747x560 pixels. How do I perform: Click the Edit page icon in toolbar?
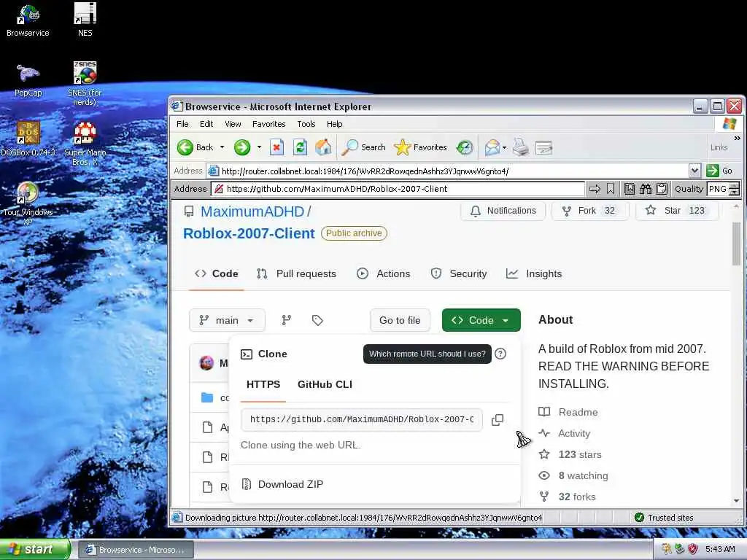[543, 147]
